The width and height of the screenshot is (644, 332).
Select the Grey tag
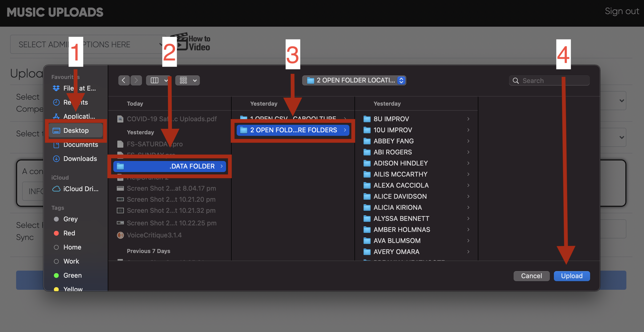click(x=70, y=219)
